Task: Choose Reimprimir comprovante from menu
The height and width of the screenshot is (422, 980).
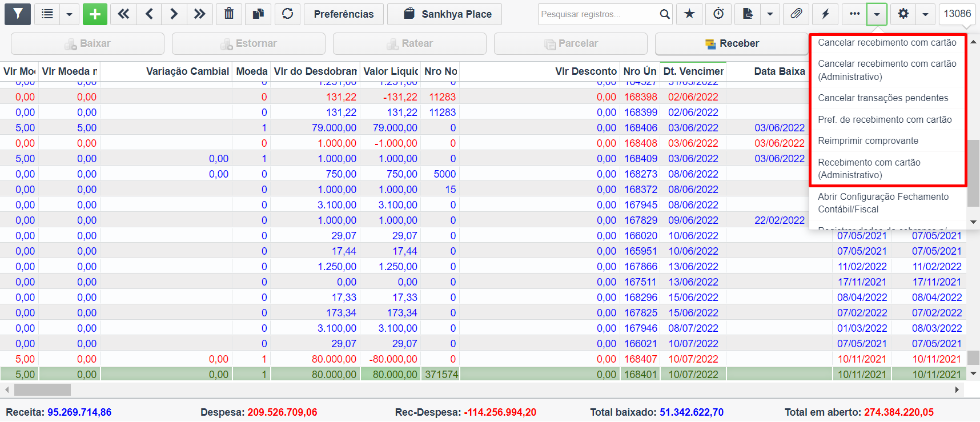Action: click(x=868, y=141)
